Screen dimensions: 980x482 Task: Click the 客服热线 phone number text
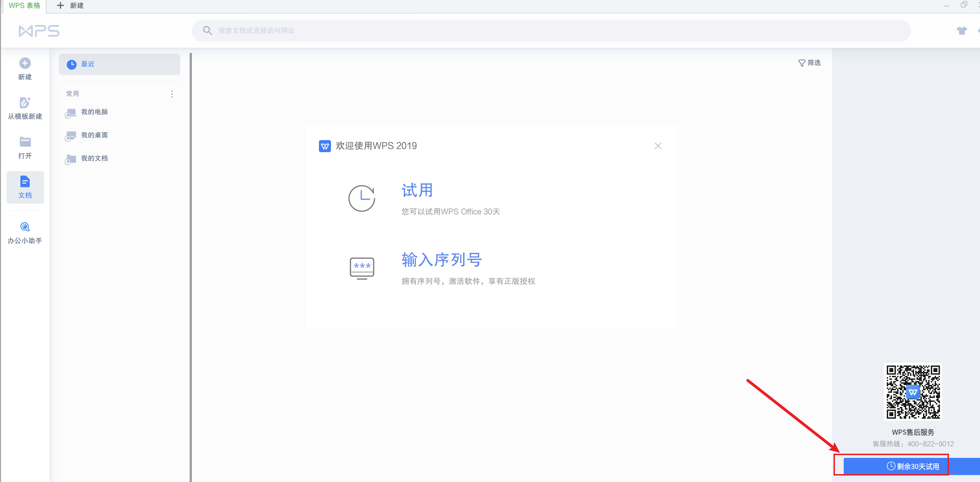(x=913, y=444)
